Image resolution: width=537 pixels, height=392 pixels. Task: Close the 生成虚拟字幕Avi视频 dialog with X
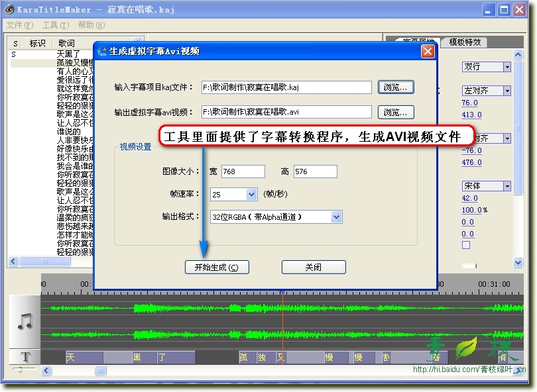pos(428,52)
